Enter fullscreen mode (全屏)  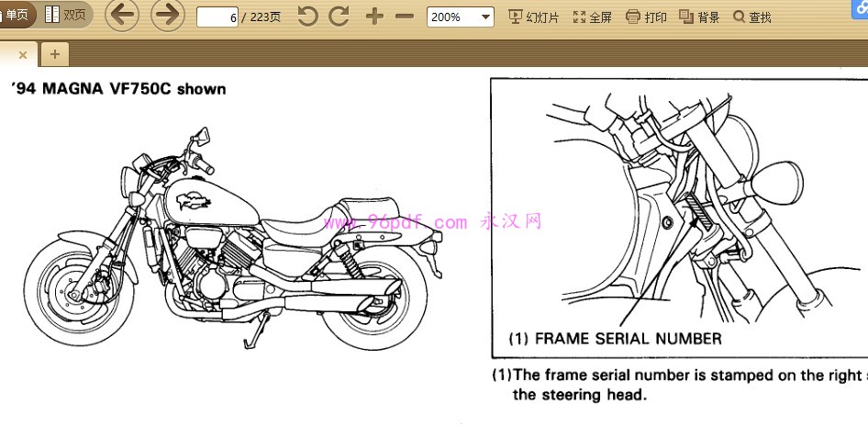click(593, 17)
